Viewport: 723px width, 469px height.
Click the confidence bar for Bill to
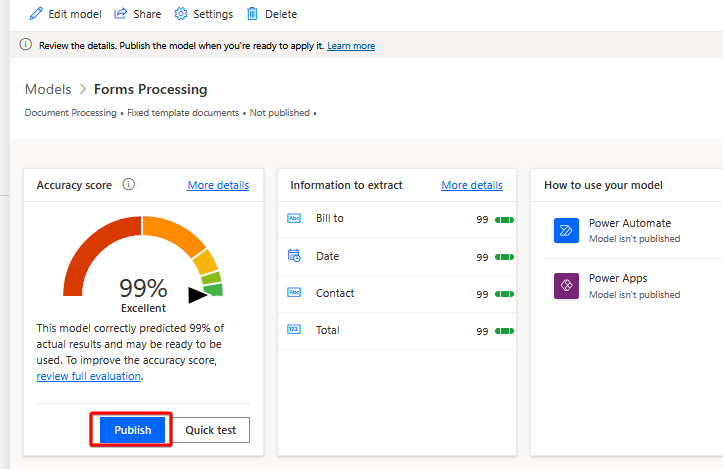click(504, 220)
